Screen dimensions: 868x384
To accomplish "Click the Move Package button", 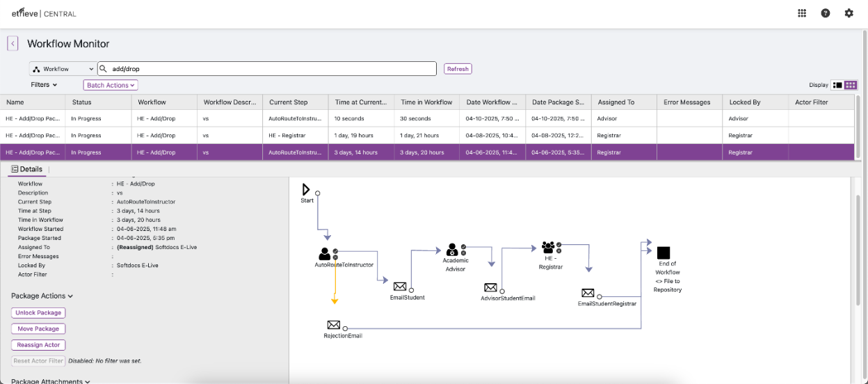I will (38, 329).
